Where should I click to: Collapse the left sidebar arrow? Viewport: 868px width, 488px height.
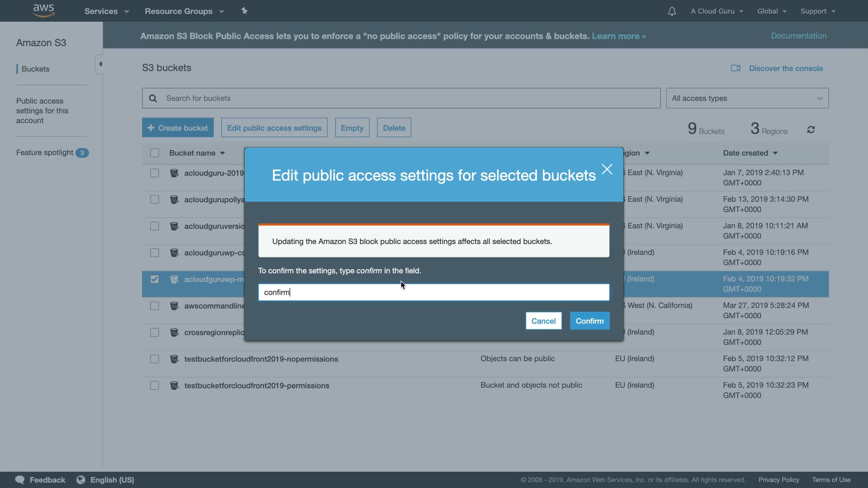point(100,64)
